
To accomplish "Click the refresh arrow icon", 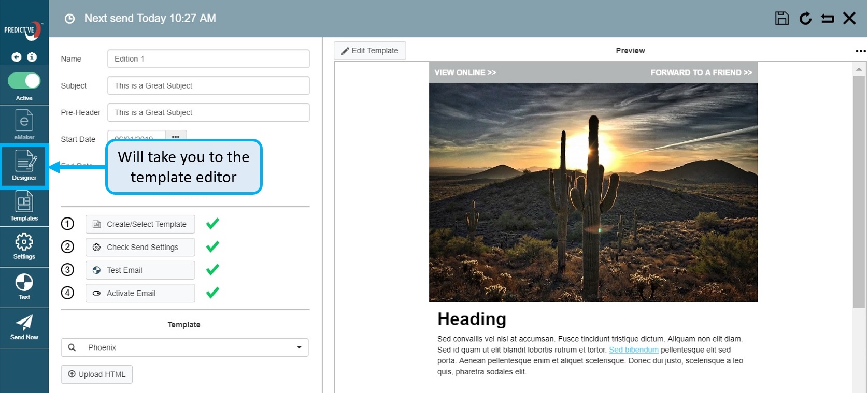I will click(805, 19).
